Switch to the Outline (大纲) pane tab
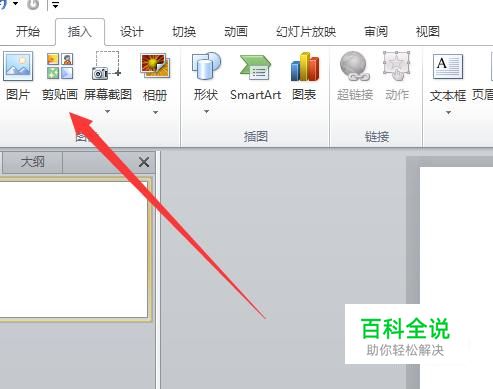Image resolution: width=493 pixels, height=389 pixels. [x=32, y=162]
